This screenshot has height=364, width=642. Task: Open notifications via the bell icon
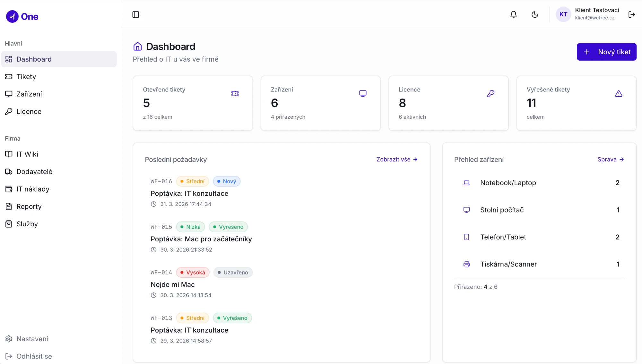514,14
